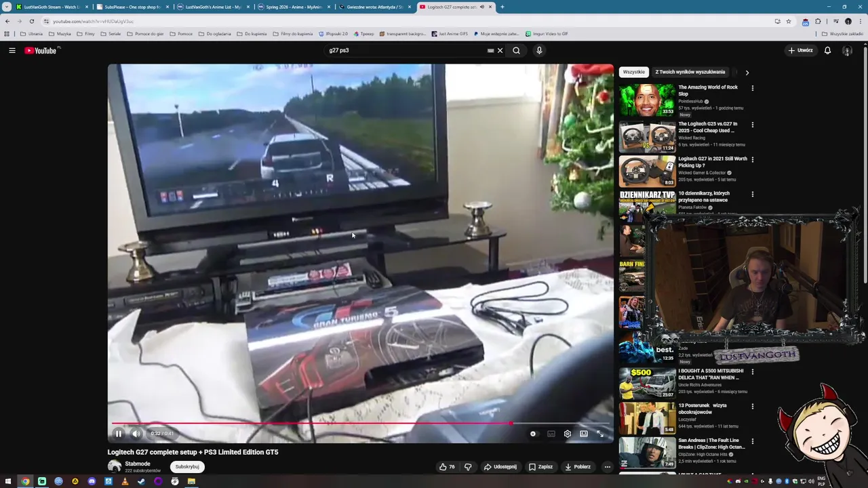Clear the search box with the X icon
Viewport: 868px width, 488px height.
coord(500,50)
